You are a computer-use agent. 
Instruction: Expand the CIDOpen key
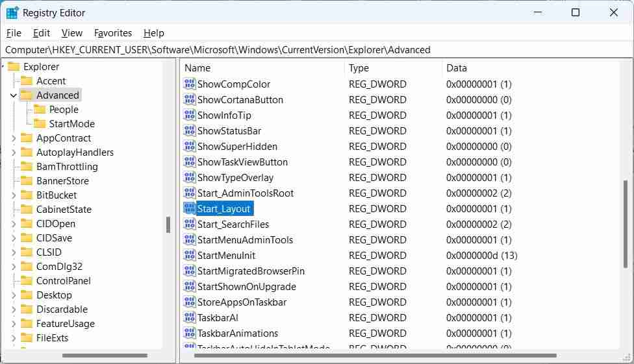tap(14, 224)
